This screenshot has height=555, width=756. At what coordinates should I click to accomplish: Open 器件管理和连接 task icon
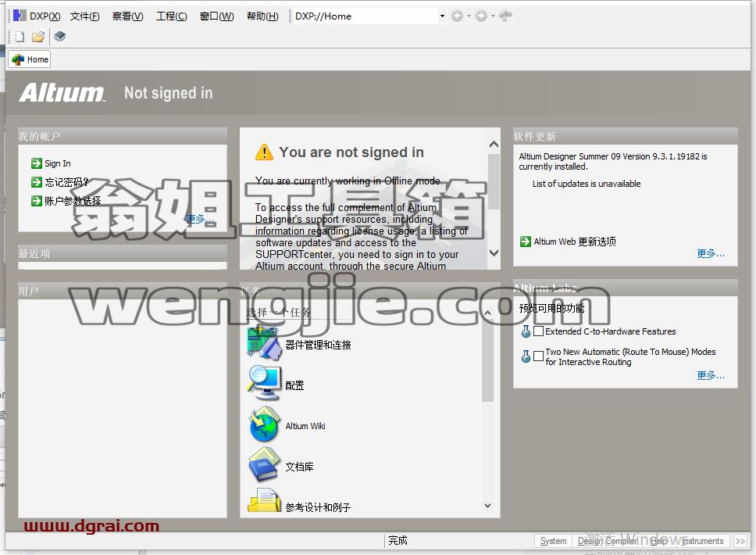(x=264, y=343)
